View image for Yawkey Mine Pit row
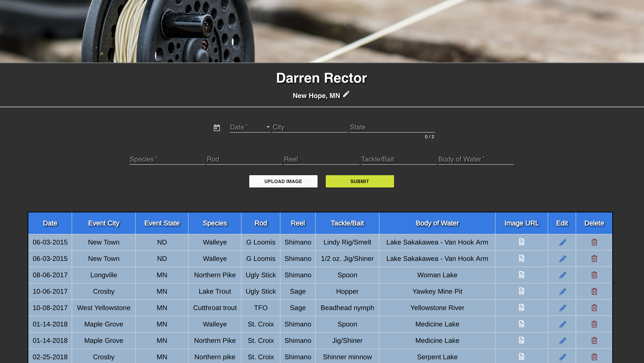644x363 pixels. 521,291
